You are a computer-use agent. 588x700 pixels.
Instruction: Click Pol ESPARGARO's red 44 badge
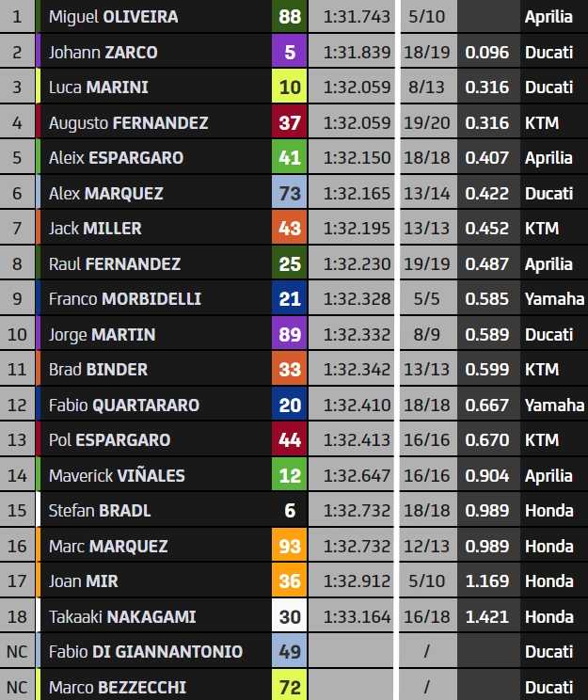pyautogui.click(x=290, y=439)
